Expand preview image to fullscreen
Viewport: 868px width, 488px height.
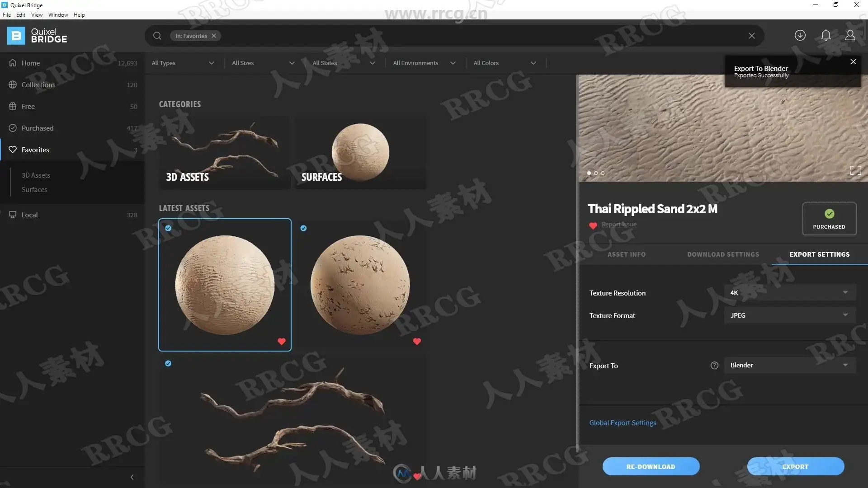point(855,170)
